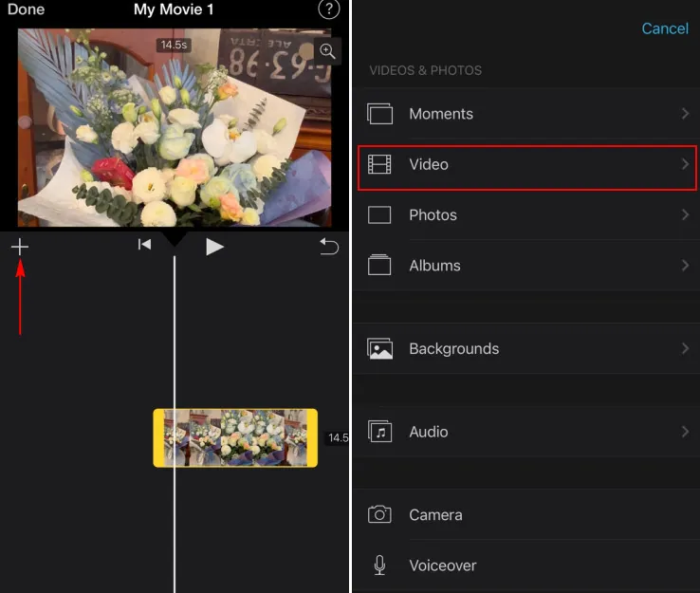Open the Audio row
The image size is (700, 593).
point(526,432)
